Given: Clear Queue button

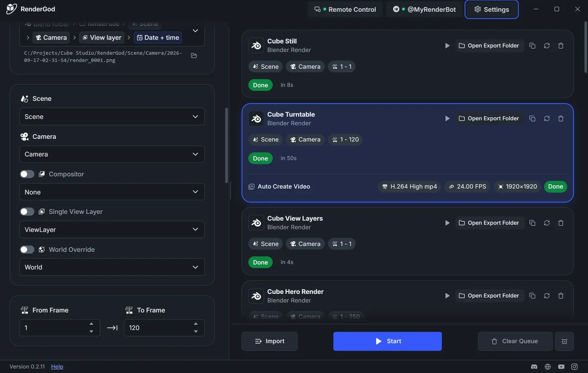Looking at the screenshot, I should point(515,341).
